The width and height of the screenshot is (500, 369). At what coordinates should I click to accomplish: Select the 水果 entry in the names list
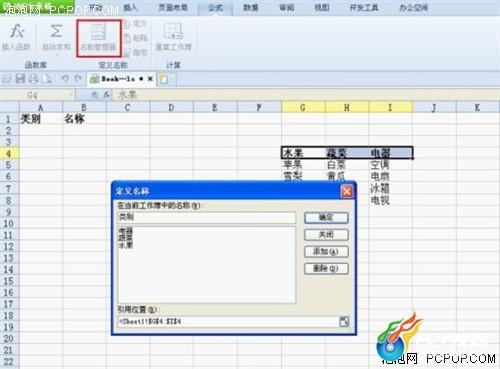(x=126, y=245)
